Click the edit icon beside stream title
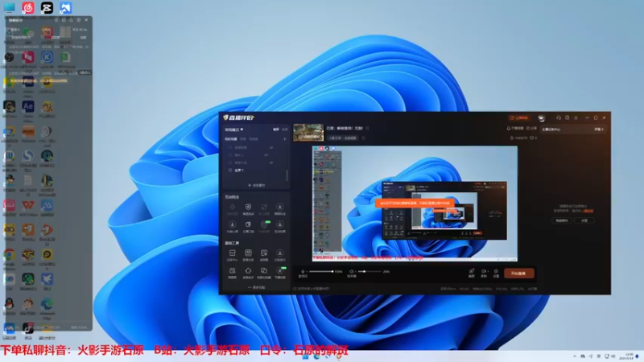 pyautogui.click(x=367, y=128)
